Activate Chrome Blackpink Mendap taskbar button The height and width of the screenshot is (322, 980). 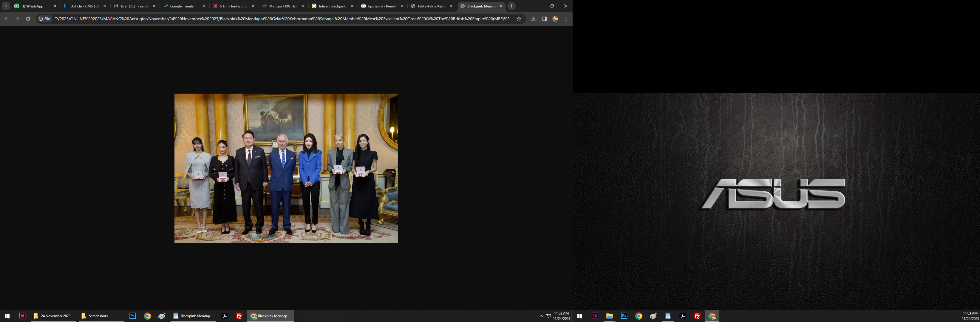[270, 316]
